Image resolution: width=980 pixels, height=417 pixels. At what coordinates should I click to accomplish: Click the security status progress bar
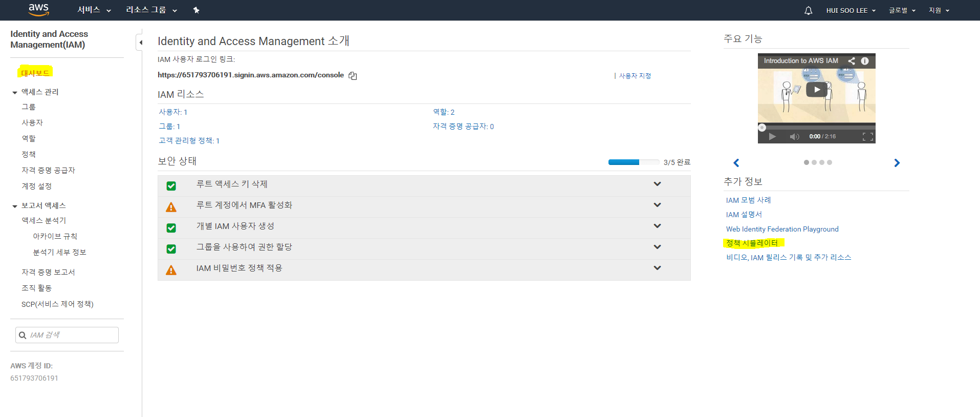[634, 162]
